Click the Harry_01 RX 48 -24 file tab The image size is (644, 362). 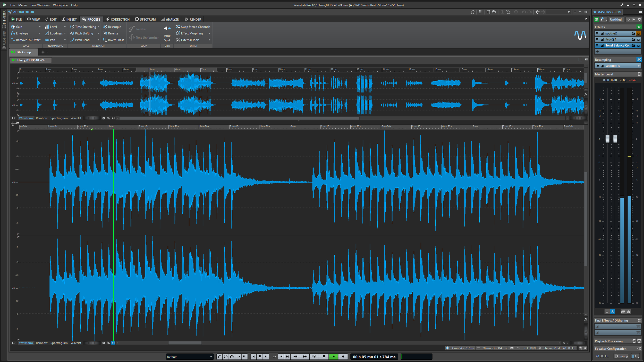click(x=31, y=60)
